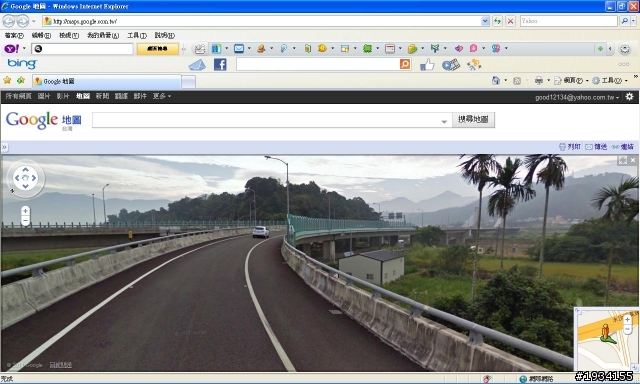Open 新聞 in the Google bar
640x384 pixels.
pyautogui.click(x=102, y=96)
